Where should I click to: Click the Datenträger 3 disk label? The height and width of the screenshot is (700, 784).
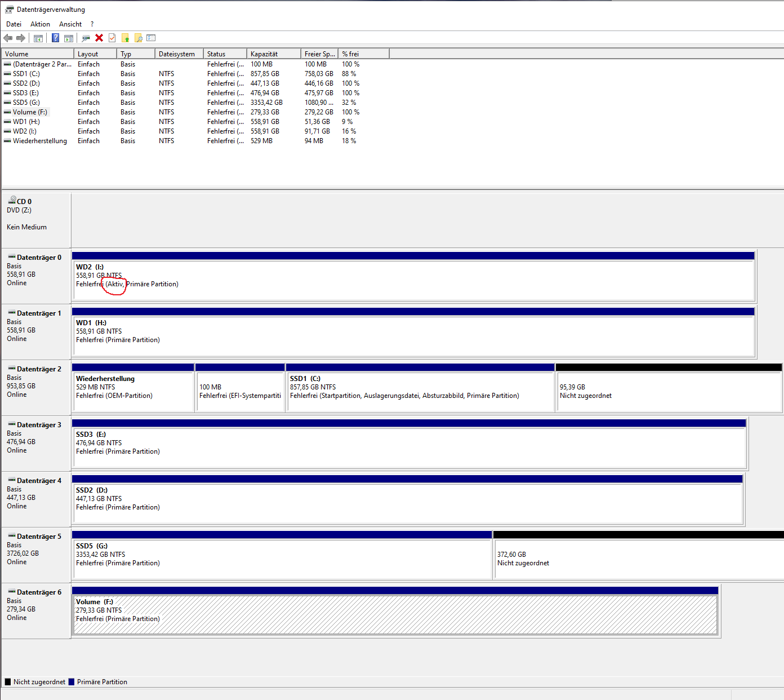pyautogui.click(x=39, y=425)
